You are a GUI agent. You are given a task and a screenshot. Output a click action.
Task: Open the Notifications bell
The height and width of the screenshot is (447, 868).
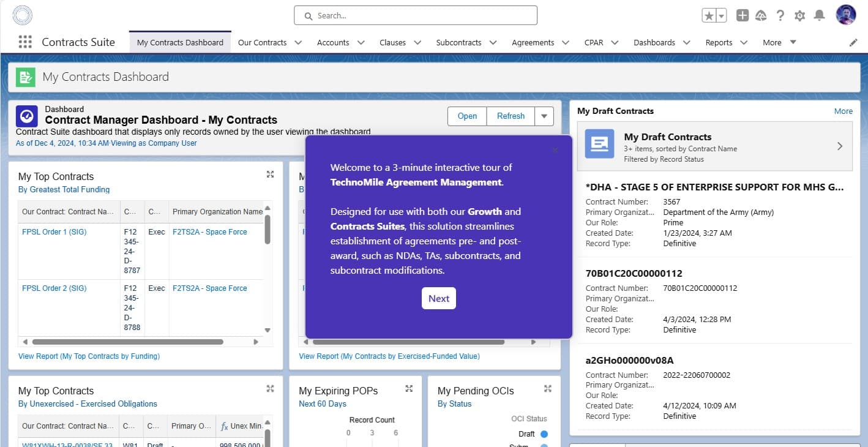pyautogui.click(x=819, y=16)
